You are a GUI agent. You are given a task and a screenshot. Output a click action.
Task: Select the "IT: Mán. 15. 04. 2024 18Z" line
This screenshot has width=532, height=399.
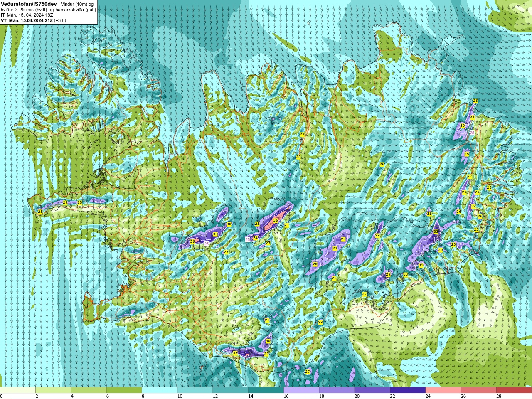pos(27,15)
